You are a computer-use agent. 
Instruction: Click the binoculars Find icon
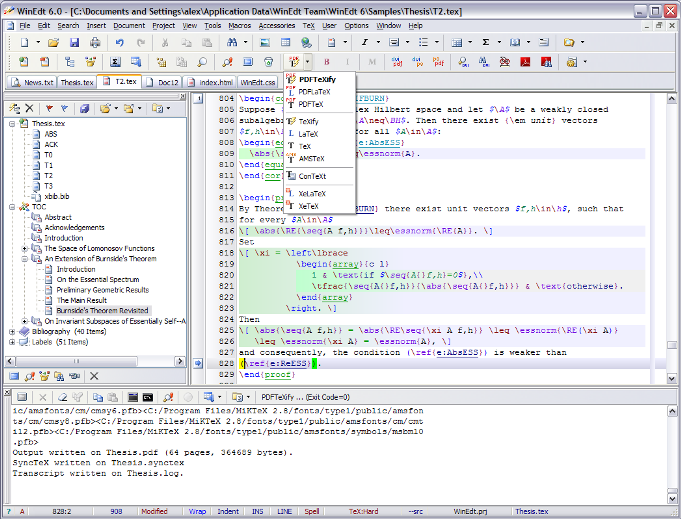233,43
